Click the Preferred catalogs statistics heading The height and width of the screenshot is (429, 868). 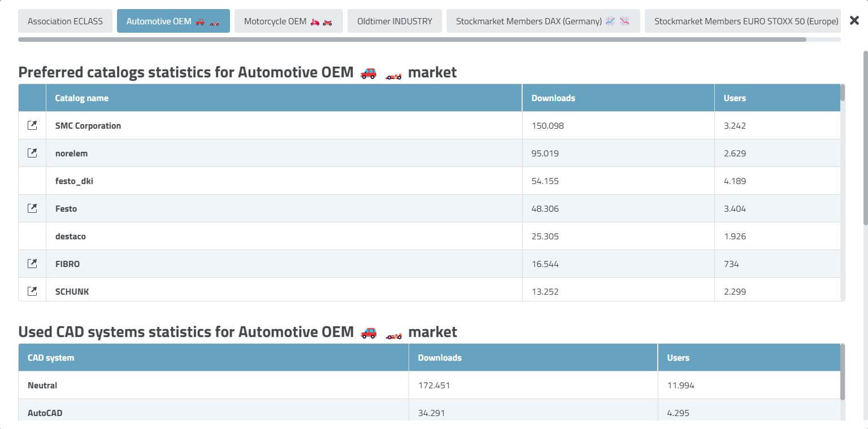coord(237,72)
